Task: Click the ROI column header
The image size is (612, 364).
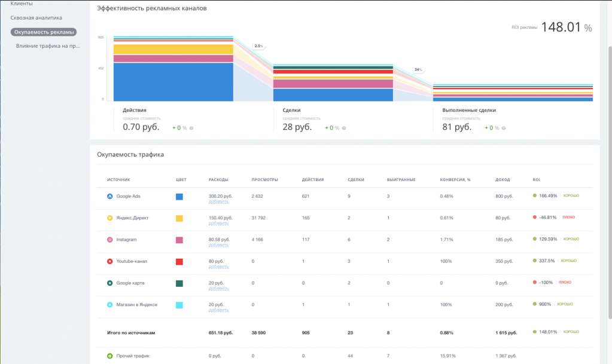Action: (x=536, y=180)
